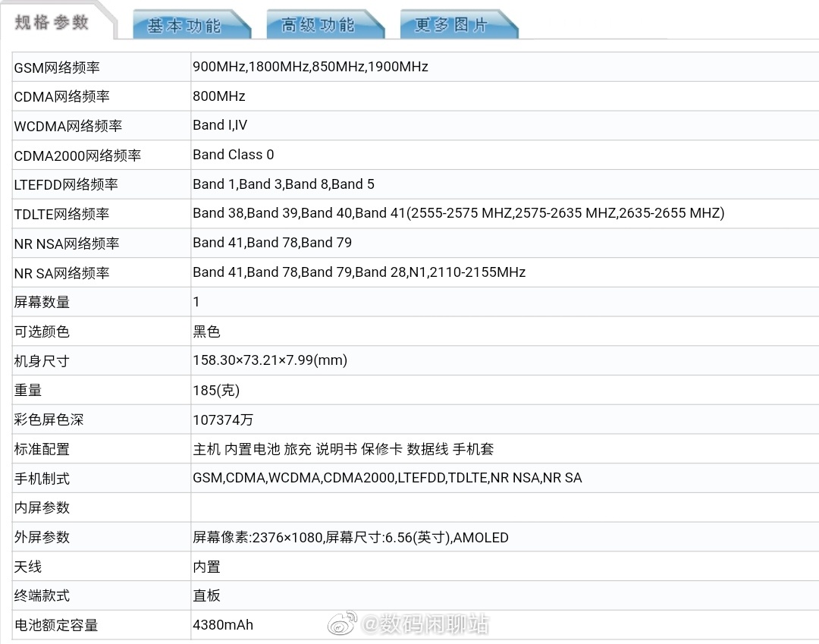The width and height of the screenshot is (819, 644).
Task: Select the TDLTE网络频率 label
Action: 61,214
